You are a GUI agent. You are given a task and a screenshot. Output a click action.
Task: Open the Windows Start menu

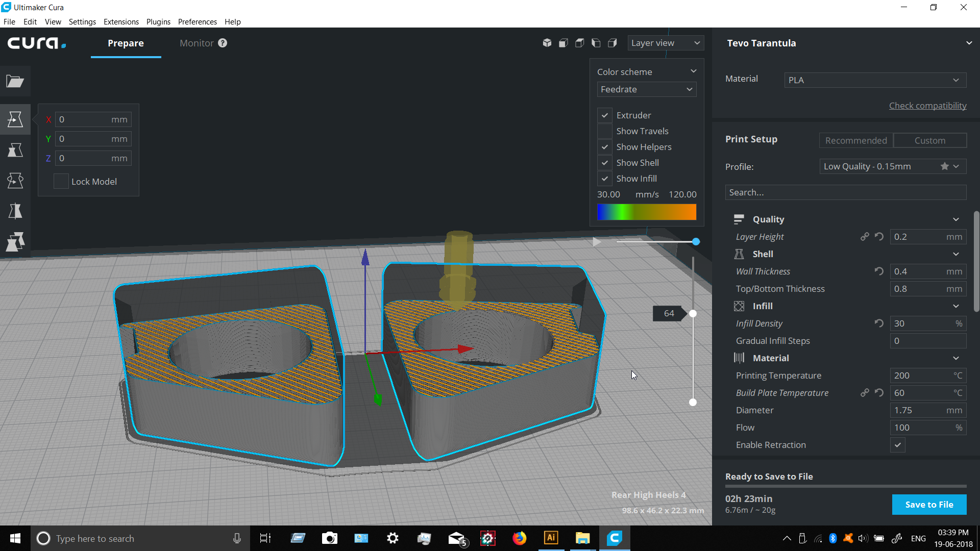point(15,538)
